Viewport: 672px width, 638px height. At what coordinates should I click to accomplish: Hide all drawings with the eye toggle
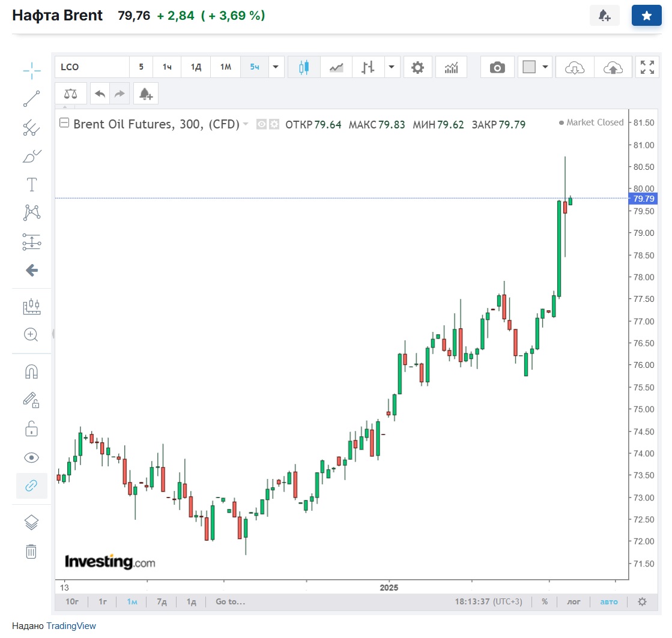coord(31,457)
